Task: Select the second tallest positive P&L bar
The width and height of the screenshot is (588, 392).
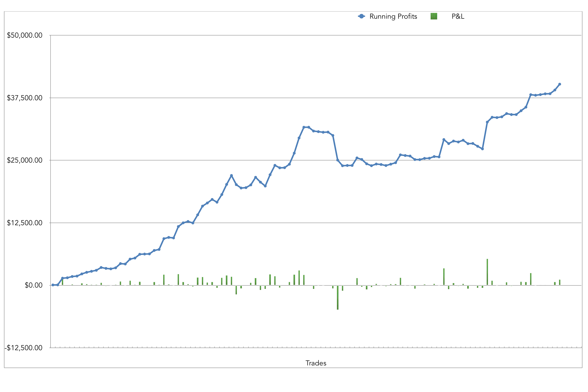Action: click(x=444, y=277)
